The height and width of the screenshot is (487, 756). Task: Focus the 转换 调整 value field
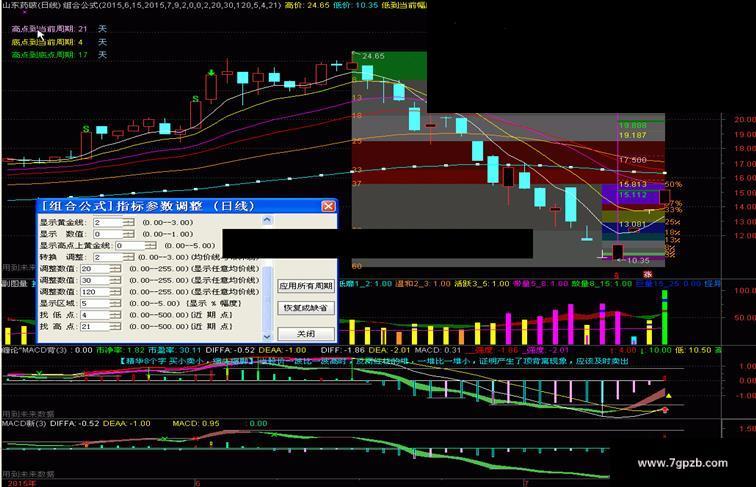(108, 257)
